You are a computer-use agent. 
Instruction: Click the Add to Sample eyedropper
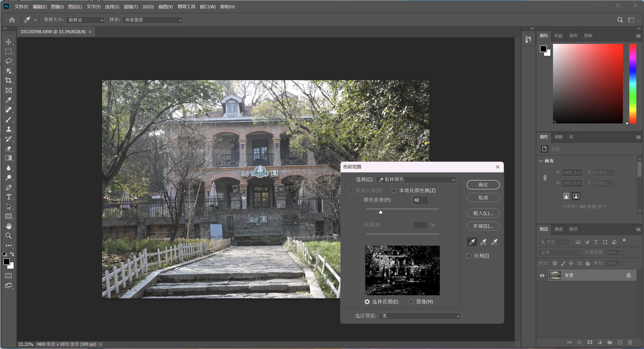point(483,242)
